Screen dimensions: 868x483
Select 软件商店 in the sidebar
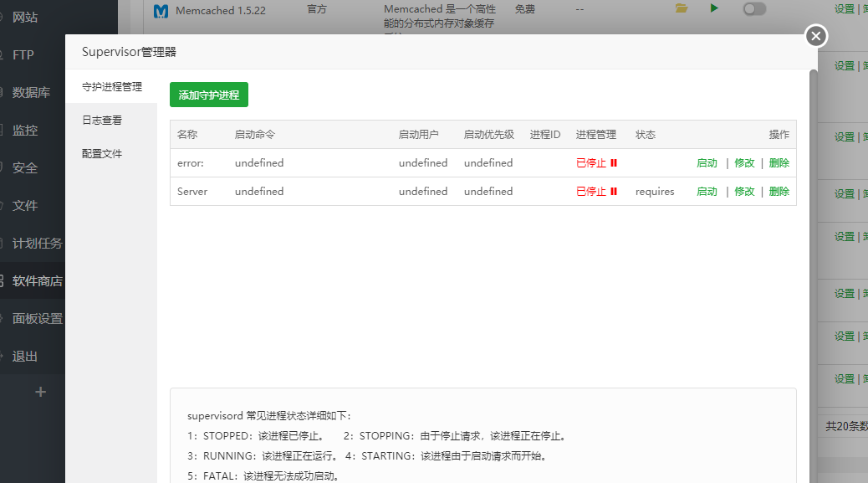click(x=37, y=280)
